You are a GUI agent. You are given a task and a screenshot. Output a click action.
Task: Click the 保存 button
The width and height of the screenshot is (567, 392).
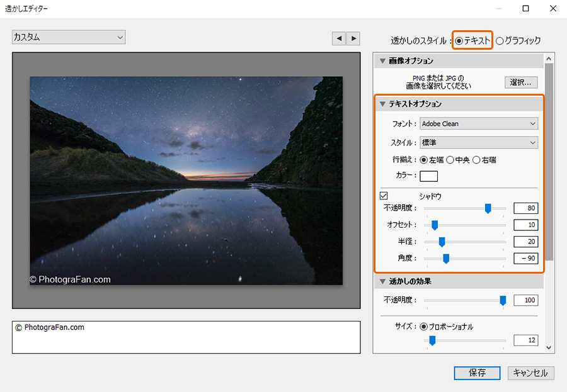pos(478,373)
